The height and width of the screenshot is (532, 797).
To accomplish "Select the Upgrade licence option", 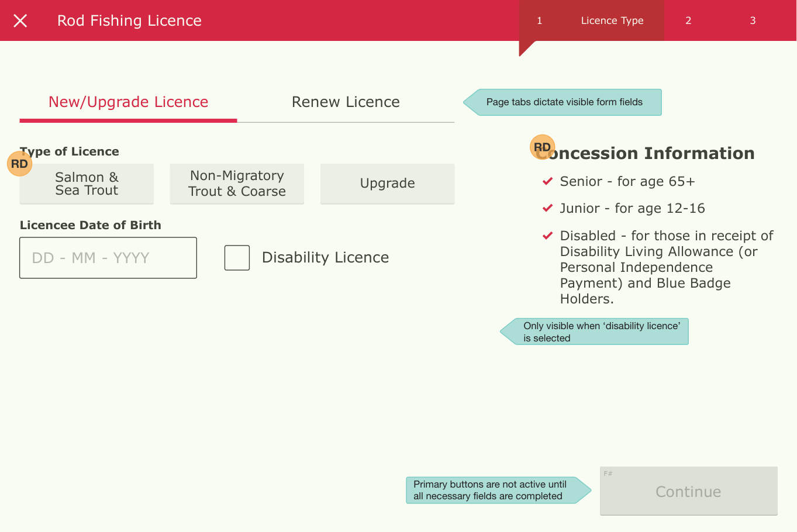I will tap(387, 184).
